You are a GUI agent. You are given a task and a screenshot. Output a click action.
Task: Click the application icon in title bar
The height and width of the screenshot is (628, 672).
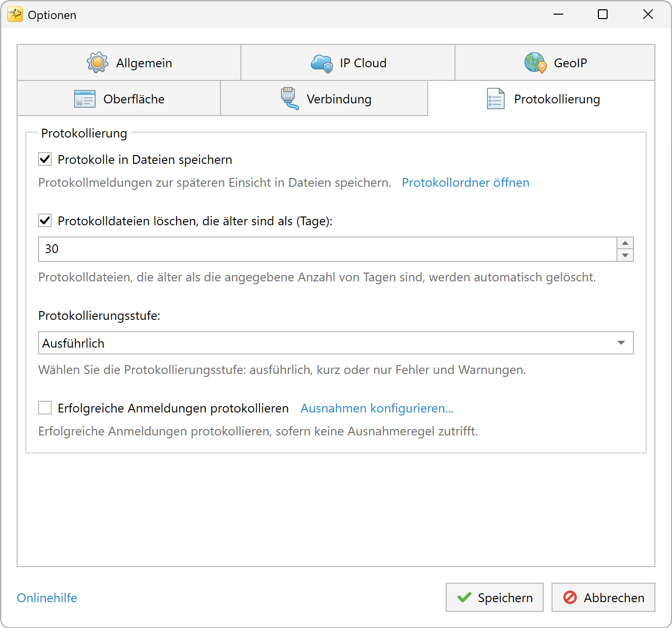point(15,15)
